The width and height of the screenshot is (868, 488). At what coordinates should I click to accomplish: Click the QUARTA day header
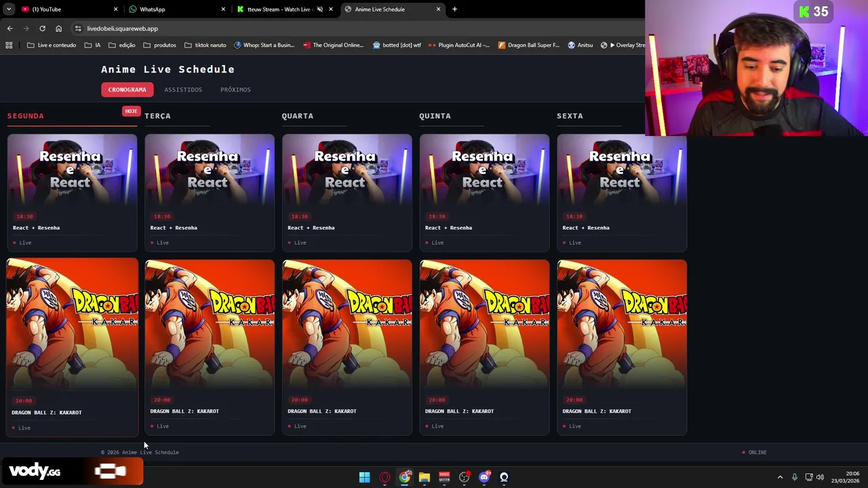tap(298, 116)
